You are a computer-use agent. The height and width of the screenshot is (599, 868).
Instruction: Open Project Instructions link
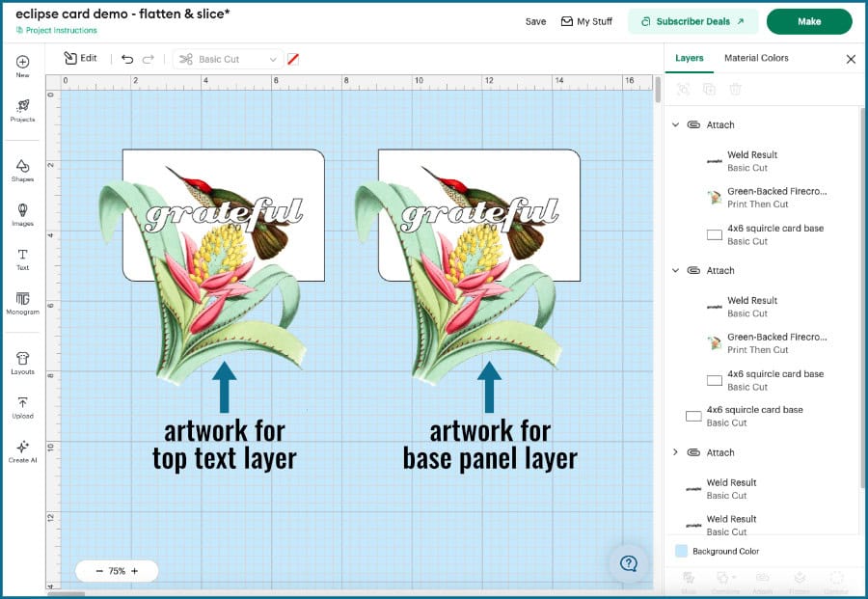pyautogui.click(x=57, y=31)
